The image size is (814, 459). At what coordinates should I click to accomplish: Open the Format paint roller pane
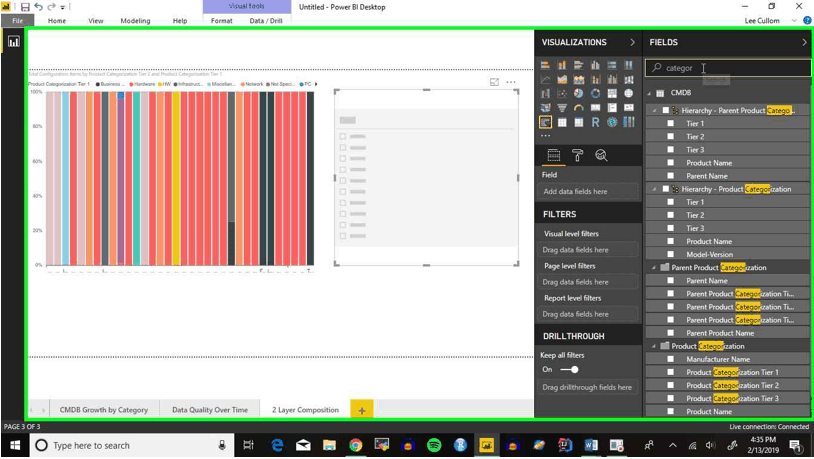coord(577,155)
